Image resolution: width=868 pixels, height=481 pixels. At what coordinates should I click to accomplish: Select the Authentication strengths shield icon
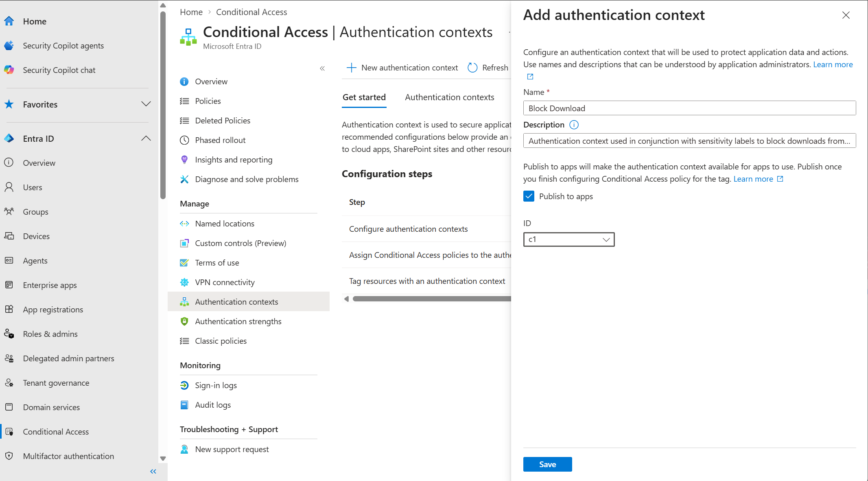[184, 321]
